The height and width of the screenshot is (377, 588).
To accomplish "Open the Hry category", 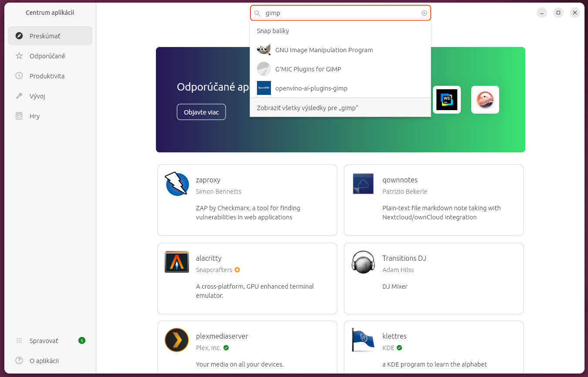I will [50, 116].
